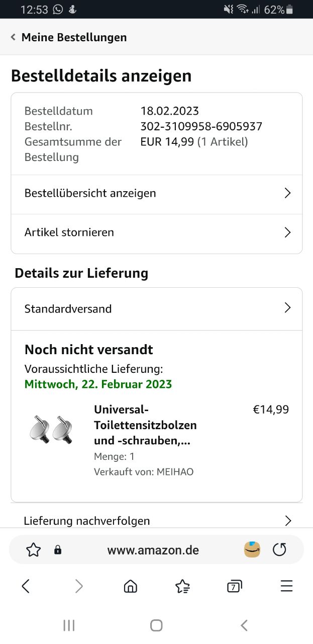Tap the toilet seat bolts product thumbnail

(x=51, y=429)
